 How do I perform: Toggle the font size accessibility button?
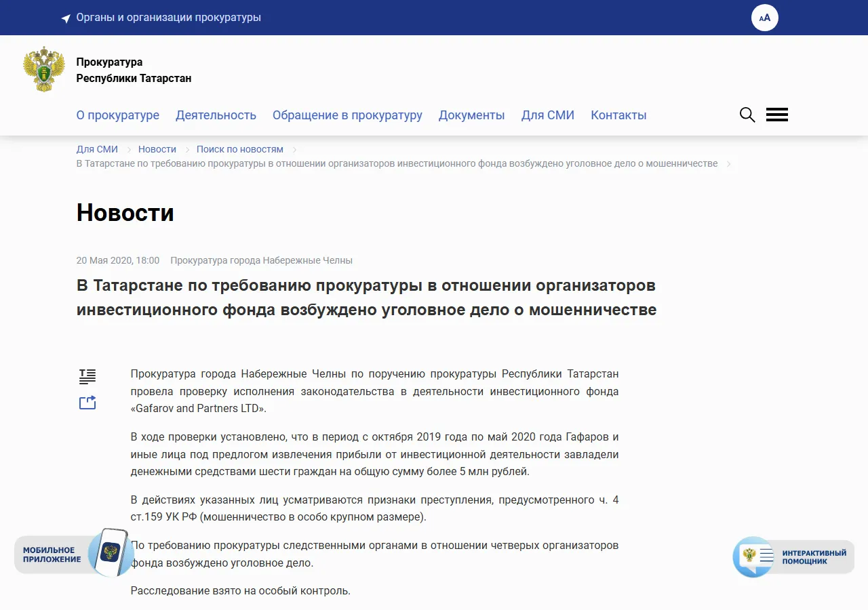[x=765, y=18]
